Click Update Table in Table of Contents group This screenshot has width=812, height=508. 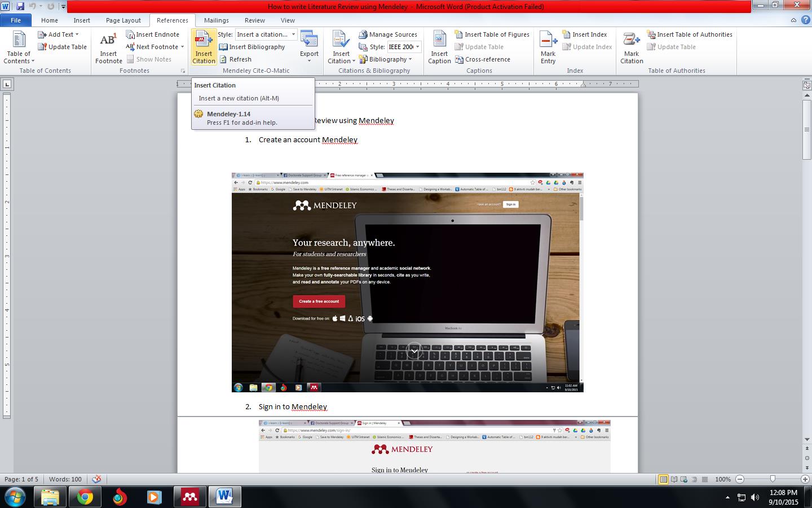pyautogui.click(x=63, y=47)
